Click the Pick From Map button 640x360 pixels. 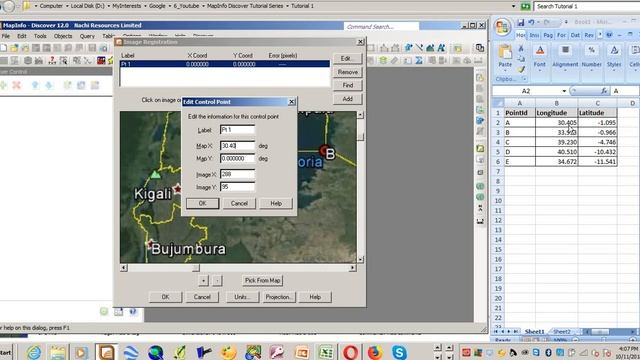262,280
